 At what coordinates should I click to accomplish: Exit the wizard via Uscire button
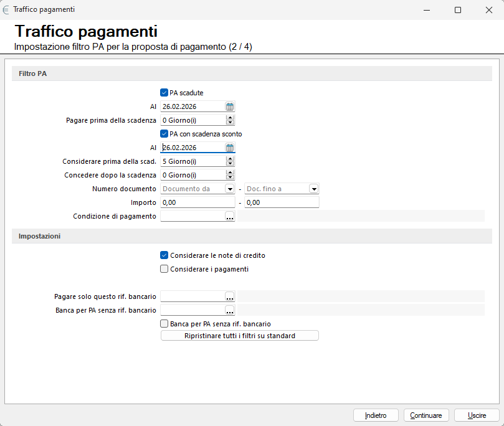coord(477,415)
